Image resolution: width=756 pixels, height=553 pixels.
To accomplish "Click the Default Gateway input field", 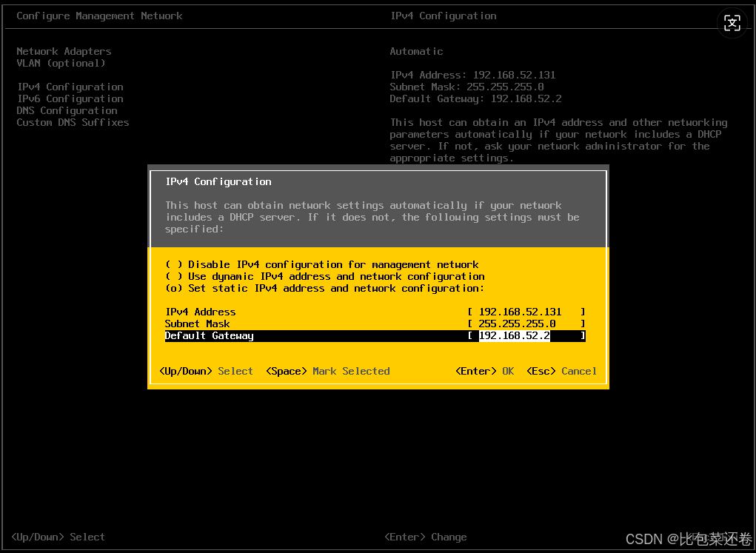I will click(526, 335).
